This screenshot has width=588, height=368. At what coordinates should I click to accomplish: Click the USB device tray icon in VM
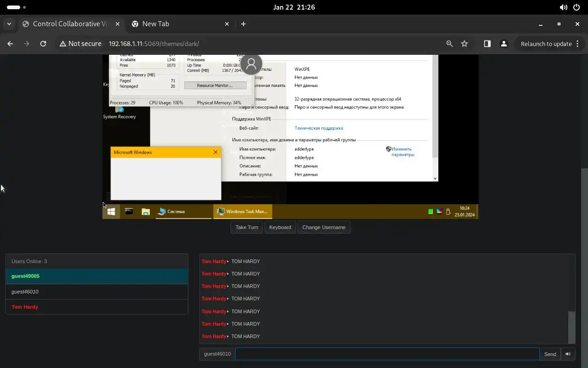click(448, 212)
